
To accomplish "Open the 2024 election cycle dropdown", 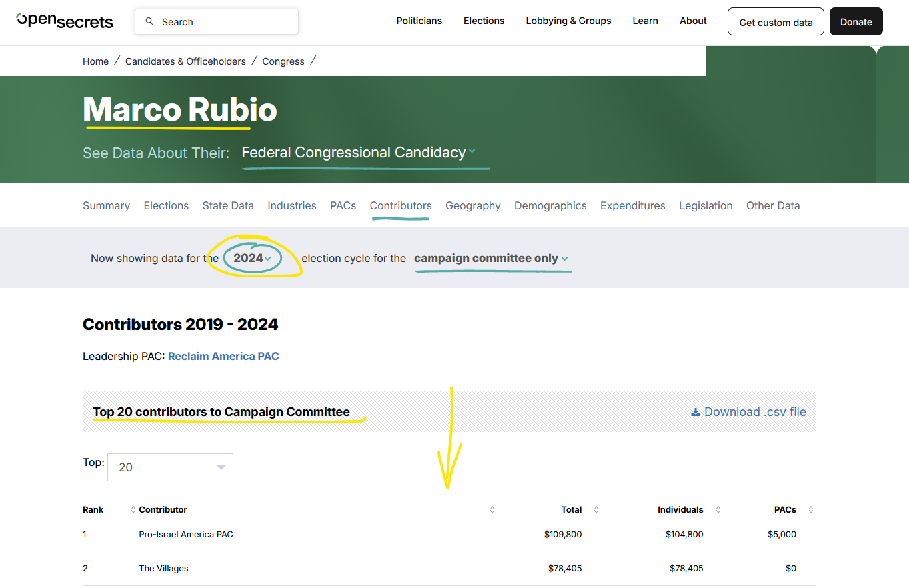I will pos(252,259).
